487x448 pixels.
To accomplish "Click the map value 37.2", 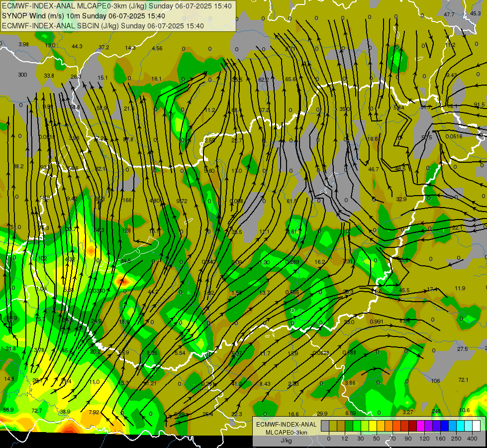I will click(104, 47).
